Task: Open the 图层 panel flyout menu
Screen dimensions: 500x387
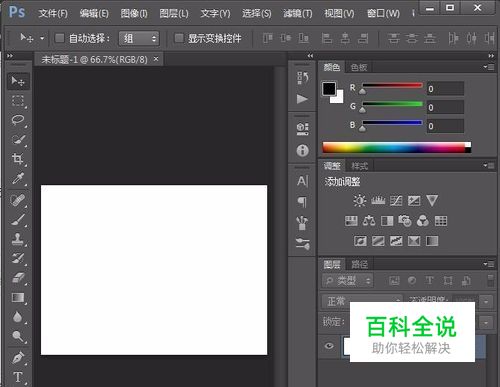Action: pyautogui.click(x=489, y=264)
